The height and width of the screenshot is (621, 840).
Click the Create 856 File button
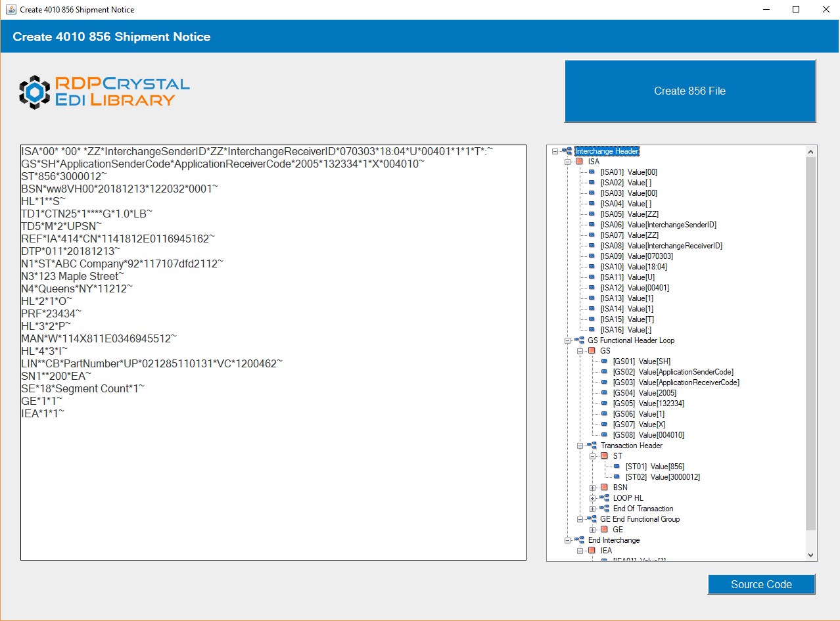click(x=689, y=91)
